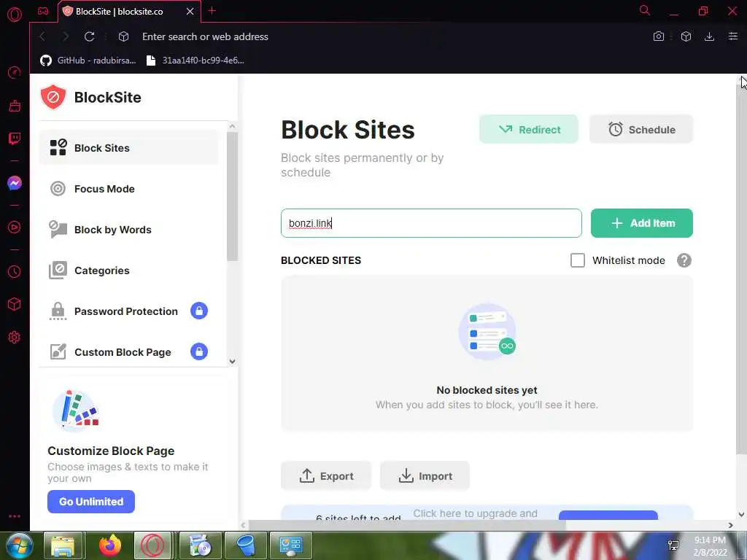Open Extensions cube icon in sidebar
This screenshot has height=560, width=747.
[15, 304]
